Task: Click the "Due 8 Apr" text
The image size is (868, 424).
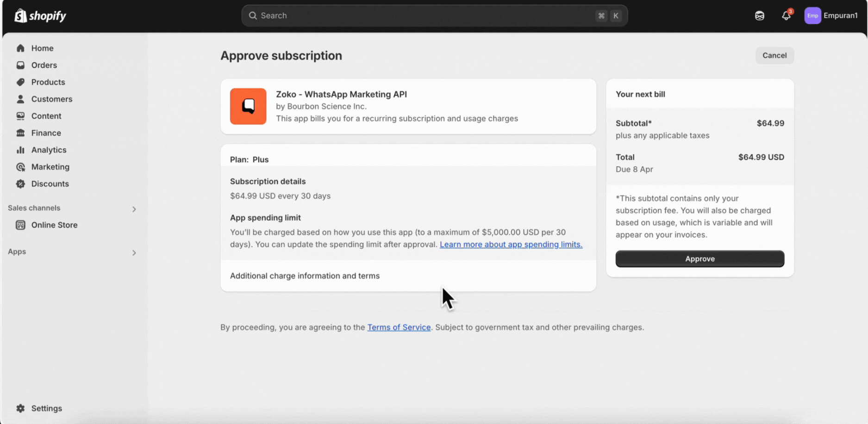Action: (x=634, y=169)
